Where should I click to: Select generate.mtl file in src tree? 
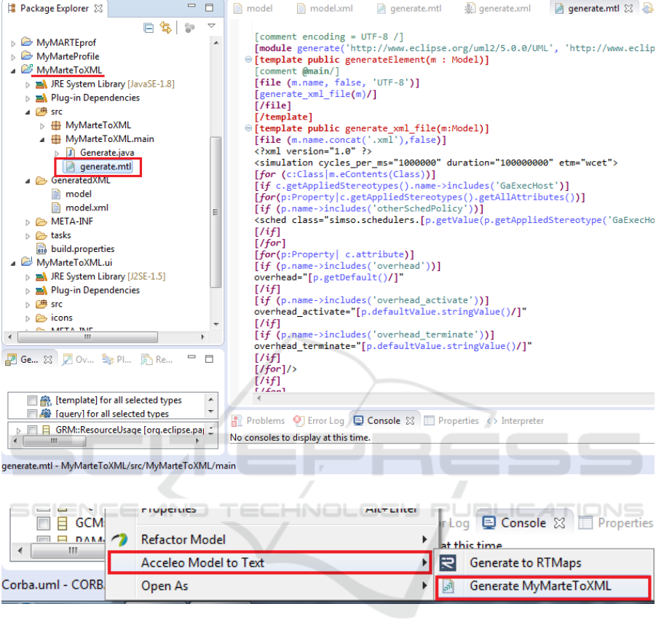105,167
